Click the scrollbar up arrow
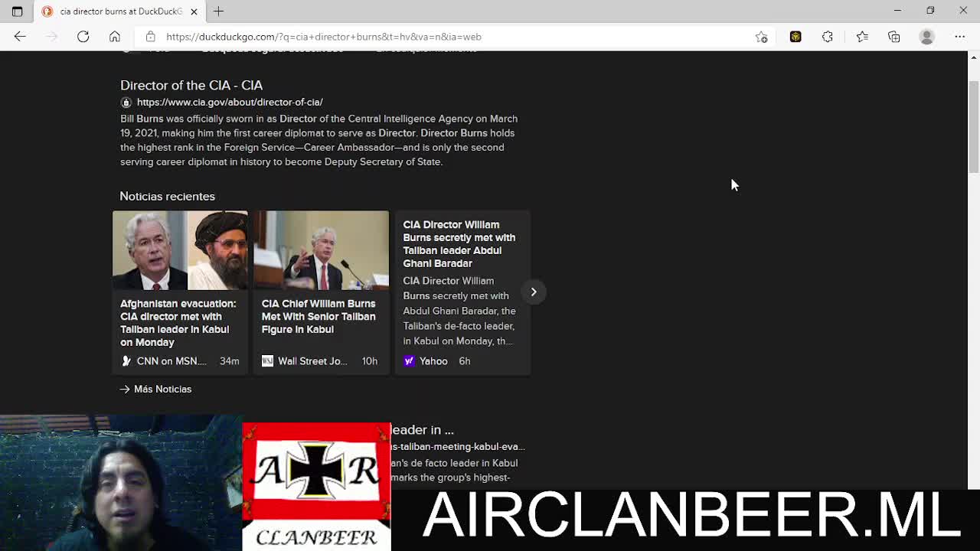Viewport: 980px width, 551px height. pos(974,57)
